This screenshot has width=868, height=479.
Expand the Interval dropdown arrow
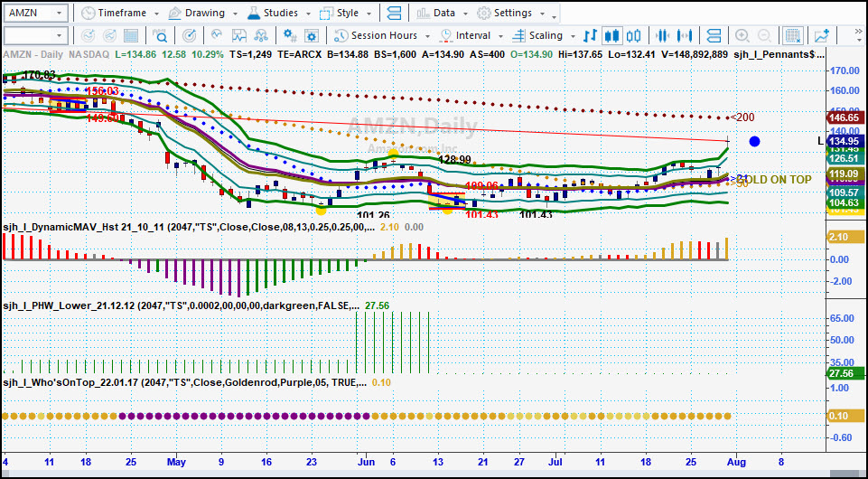click(500, 36)
